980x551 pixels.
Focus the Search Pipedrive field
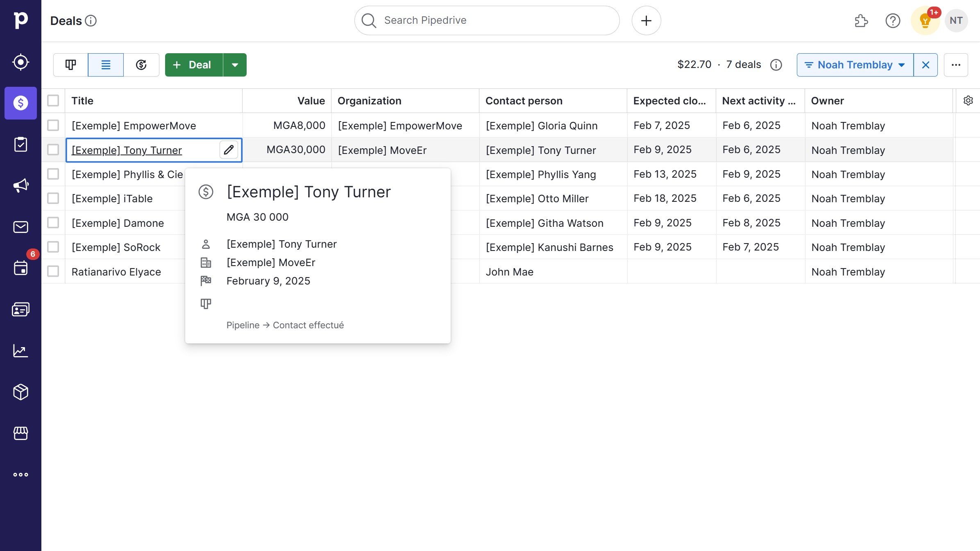[487, 20]
